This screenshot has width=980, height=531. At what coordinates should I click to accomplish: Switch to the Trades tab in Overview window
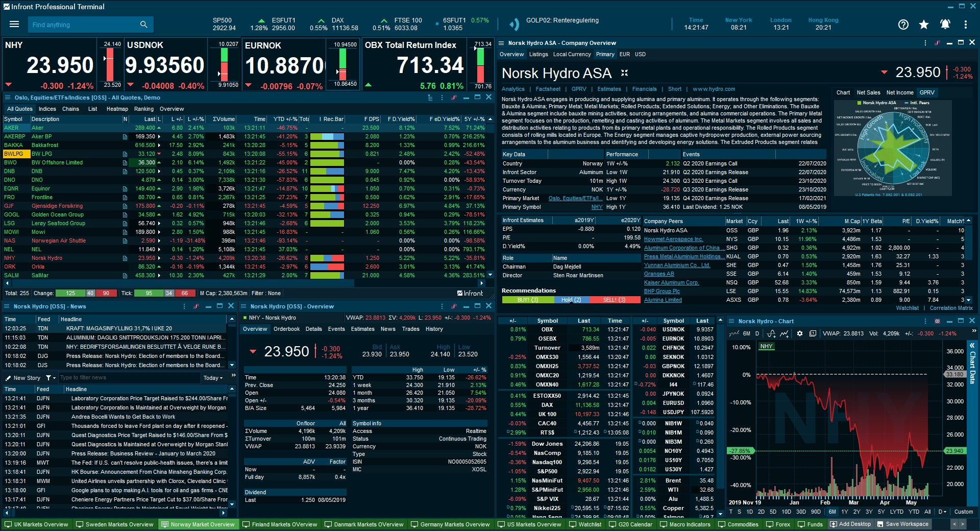pos(410,329)
